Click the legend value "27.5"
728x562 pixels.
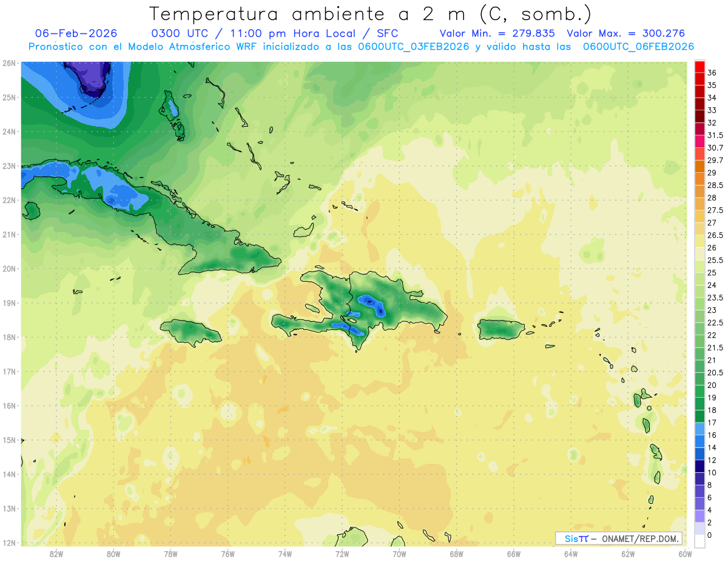tap(715, 210)
